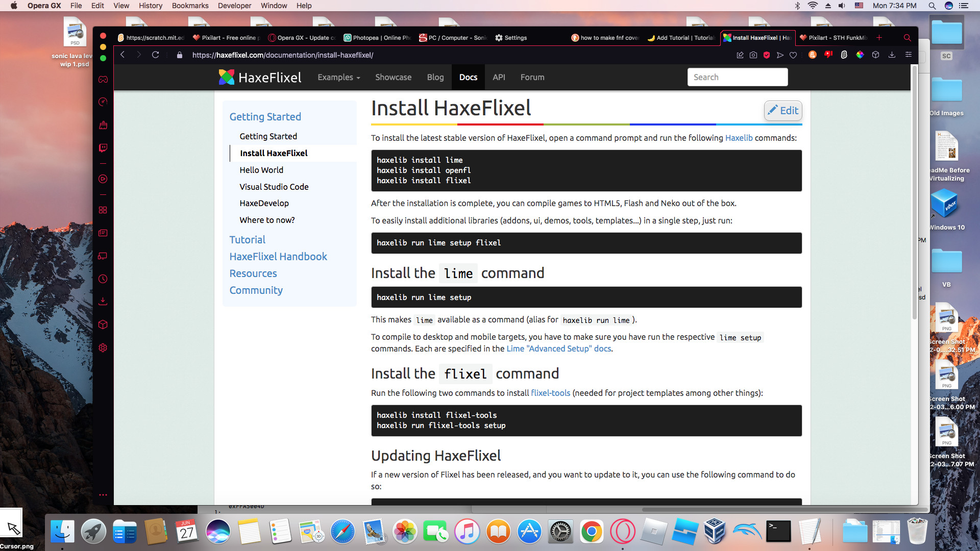
Task: Switch to the Photopea browser tab
Action: pyautogui.click(x=377, y=37)
